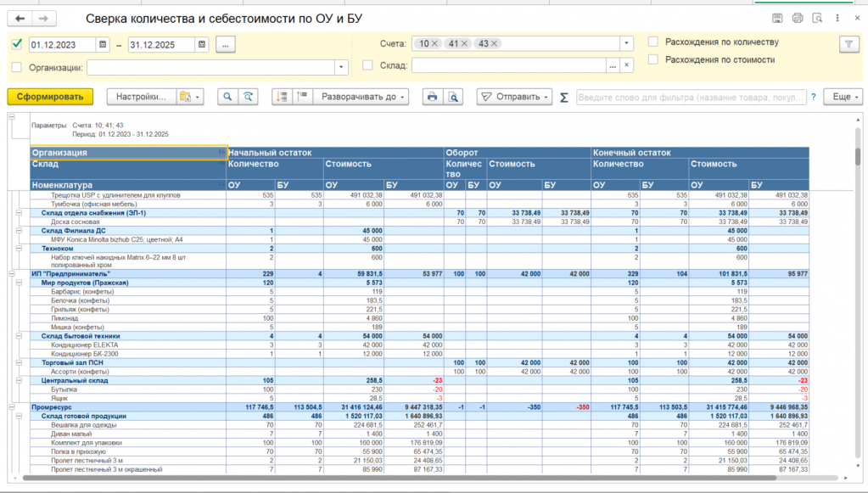Open calendar for start date 01.12.2023
Viewport: 868px width, 493px height.
103,45
